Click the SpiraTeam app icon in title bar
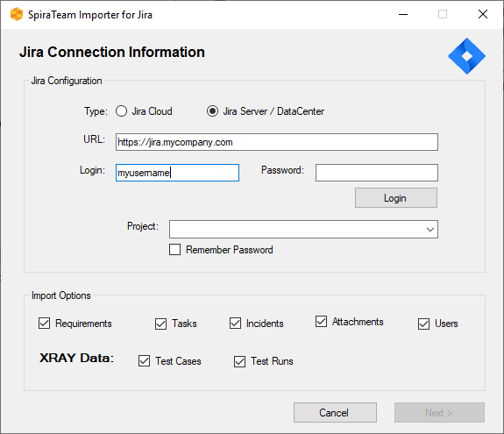The image size is (504, 434). click(17, 14)
